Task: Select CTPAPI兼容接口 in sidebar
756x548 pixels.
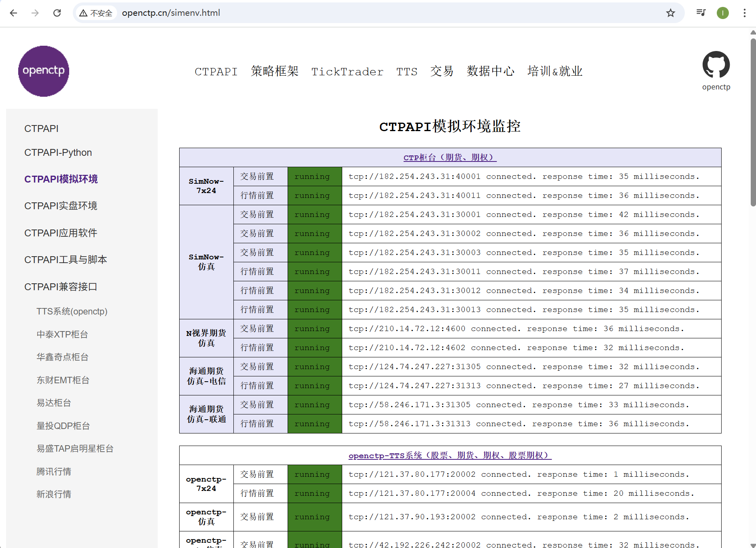Action: click(61, 287)
